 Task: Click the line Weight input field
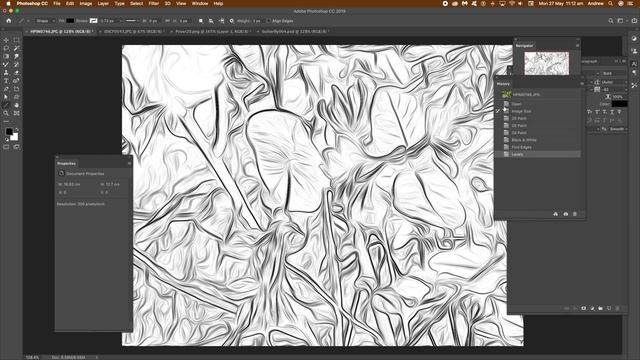(258, 21)
